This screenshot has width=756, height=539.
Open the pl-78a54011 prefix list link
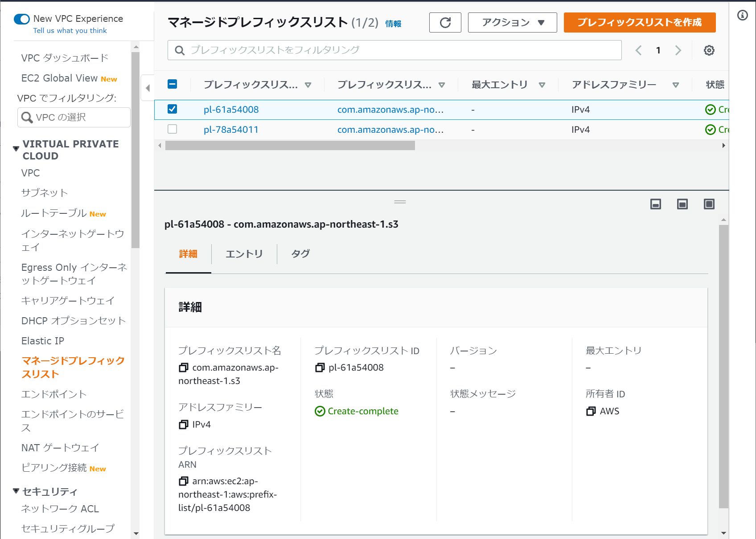click(x=231, y=130)
